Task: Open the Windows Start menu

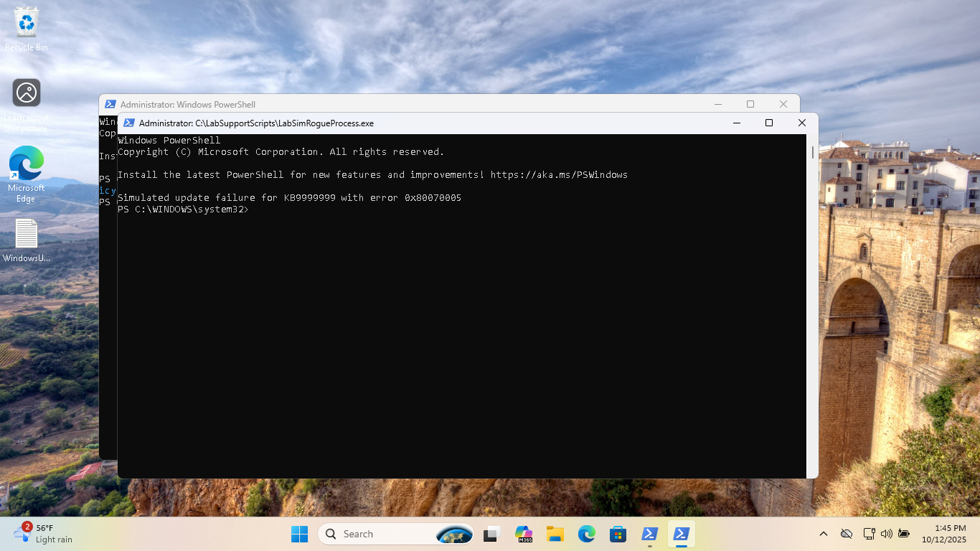Action: point(299,534)
